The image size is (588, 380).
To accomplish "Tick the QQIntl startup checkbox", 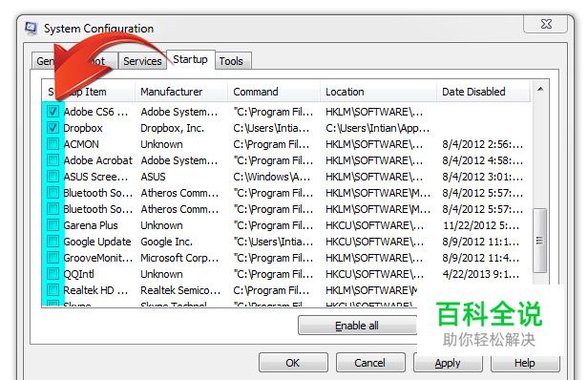I will 52,274.
